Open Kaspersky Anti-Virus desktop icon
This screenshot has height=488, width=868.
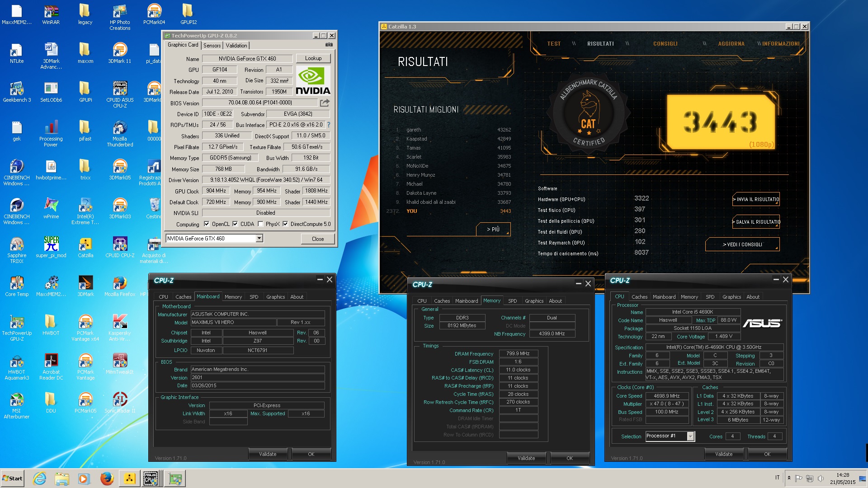tap(120, 328)
